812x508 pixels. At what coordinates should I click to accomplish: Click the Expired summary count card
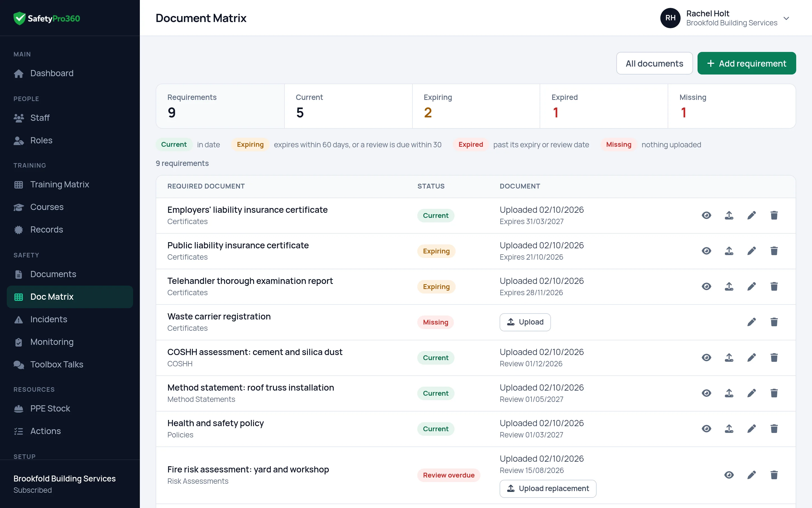[604, 106]
